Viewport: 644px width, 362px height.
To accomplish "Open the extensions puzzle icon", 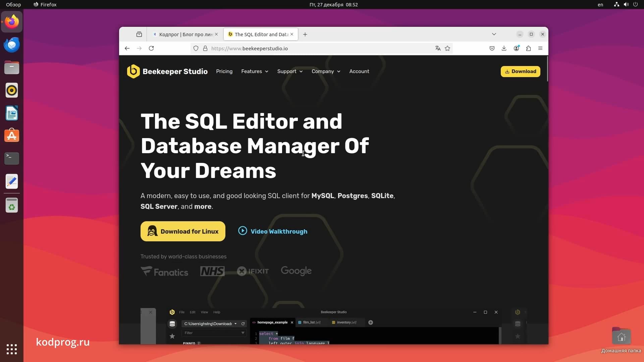I will [529, 48].
